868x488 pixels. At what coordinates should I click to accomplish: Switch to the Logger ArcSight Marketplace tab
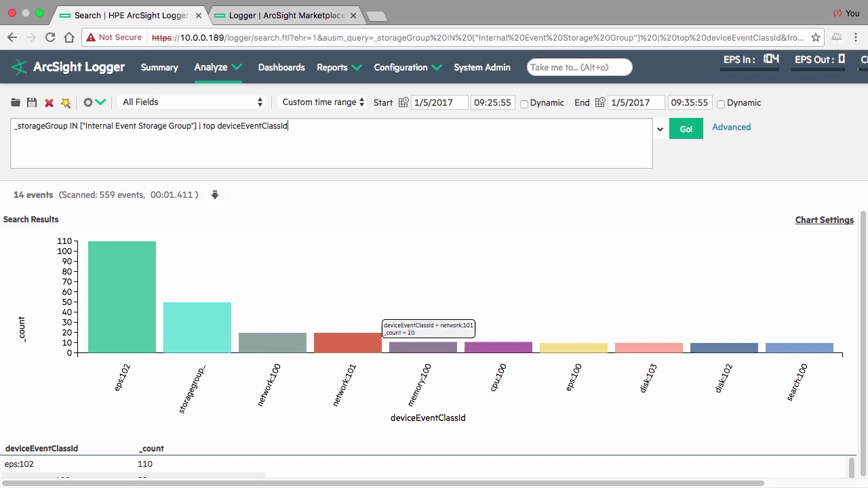pyautogui.click(x=288, y=15)
